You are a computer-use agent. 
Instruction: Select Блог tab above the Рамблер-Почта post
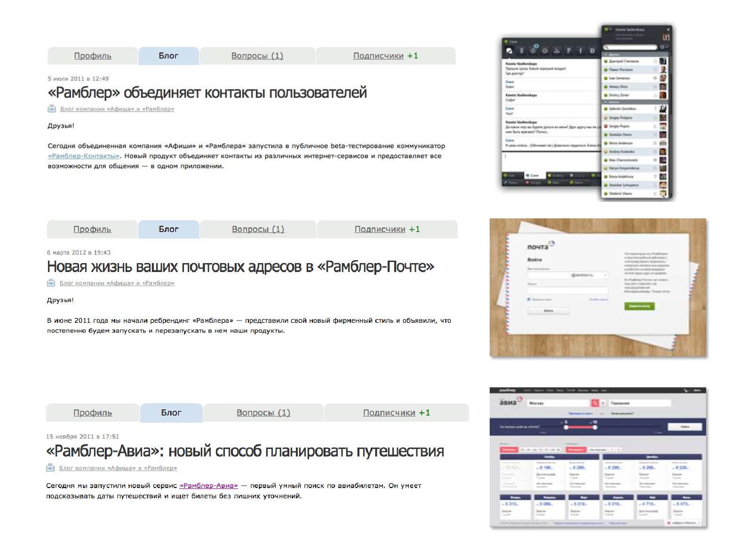[168, 229]
